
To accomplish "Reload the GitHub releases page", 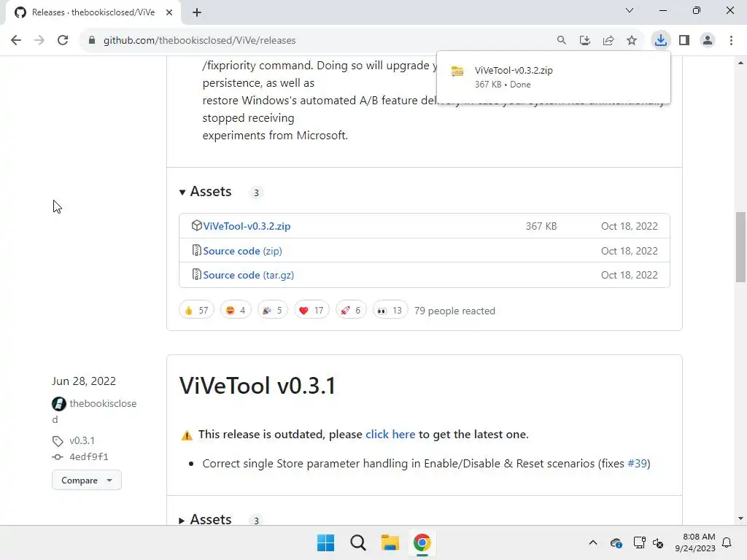I will tap(63, 41).
